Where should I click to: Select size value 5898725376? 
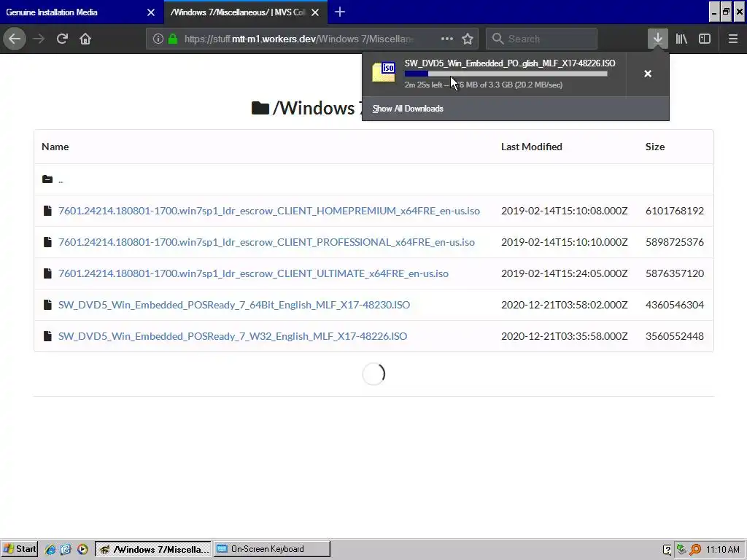[x=675, y=242]
